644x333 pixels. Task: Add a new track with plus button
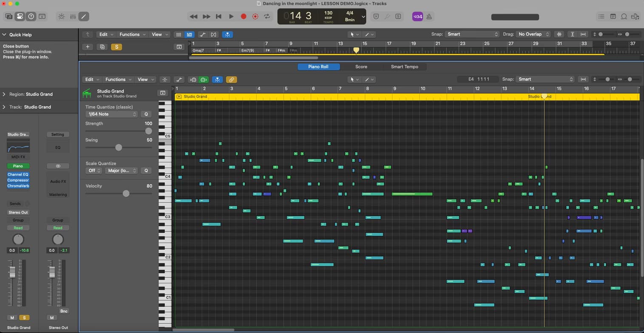point(88,47)
